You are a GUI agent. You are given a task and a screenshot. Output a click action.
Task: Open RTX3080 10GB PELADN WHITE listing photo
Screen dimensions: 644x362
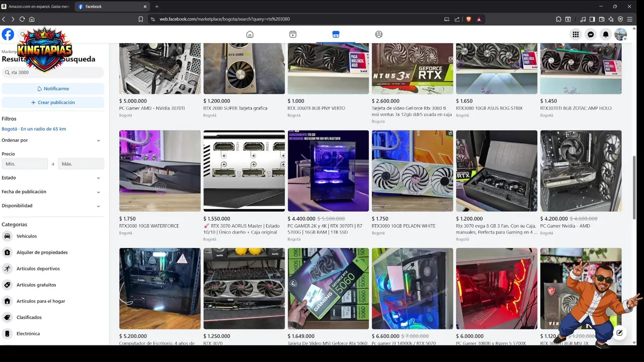[x=413, y=171]
